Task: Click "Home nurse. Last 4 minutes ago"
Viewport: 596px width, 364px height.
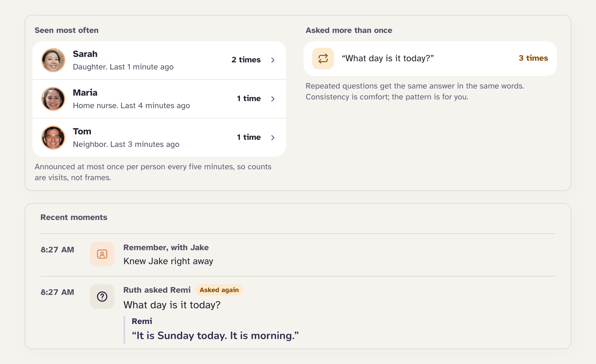Action: (x=131, y=106)
